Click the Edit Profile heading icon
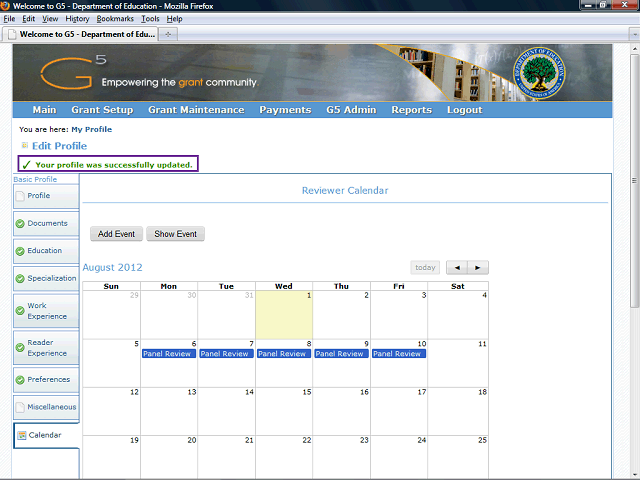Viewport: 640px width, 480px height. point(25,145)
